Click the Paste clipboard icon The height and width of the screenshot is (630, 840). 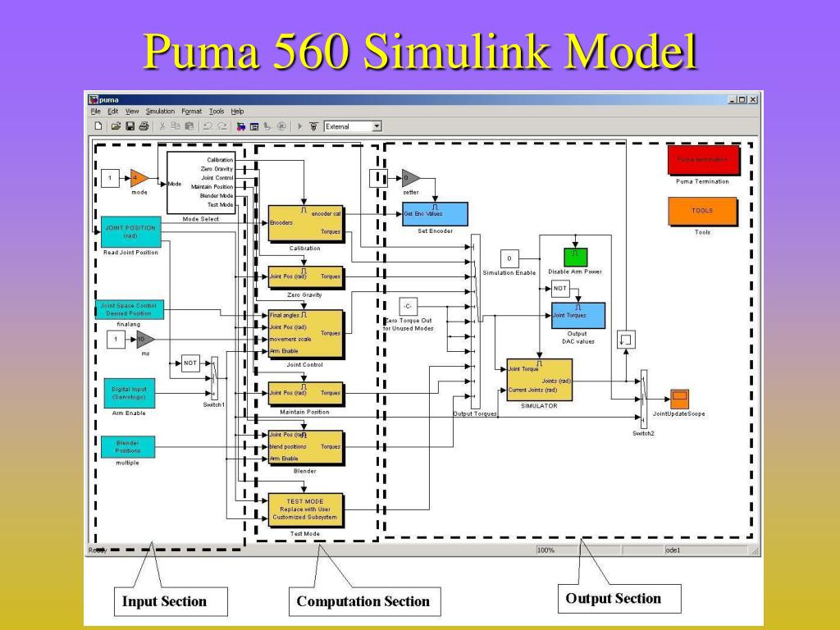point(189,126)
